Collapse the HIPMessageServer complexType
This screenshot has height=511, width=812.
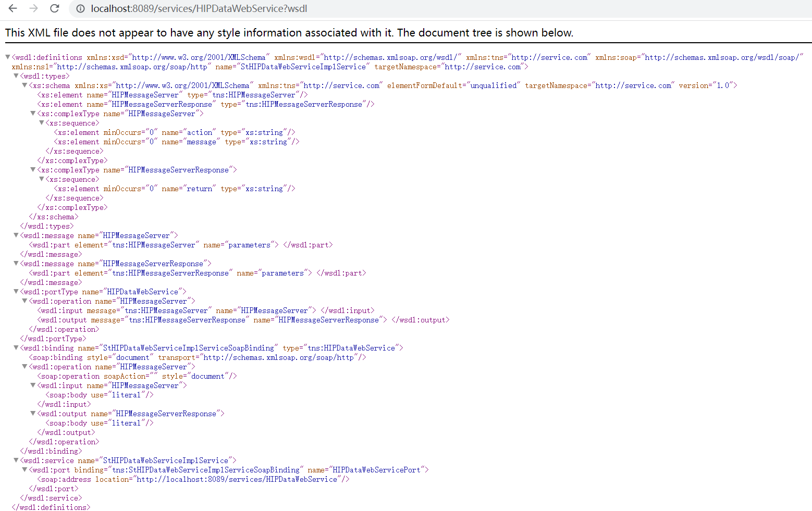[x=32, y=113]
